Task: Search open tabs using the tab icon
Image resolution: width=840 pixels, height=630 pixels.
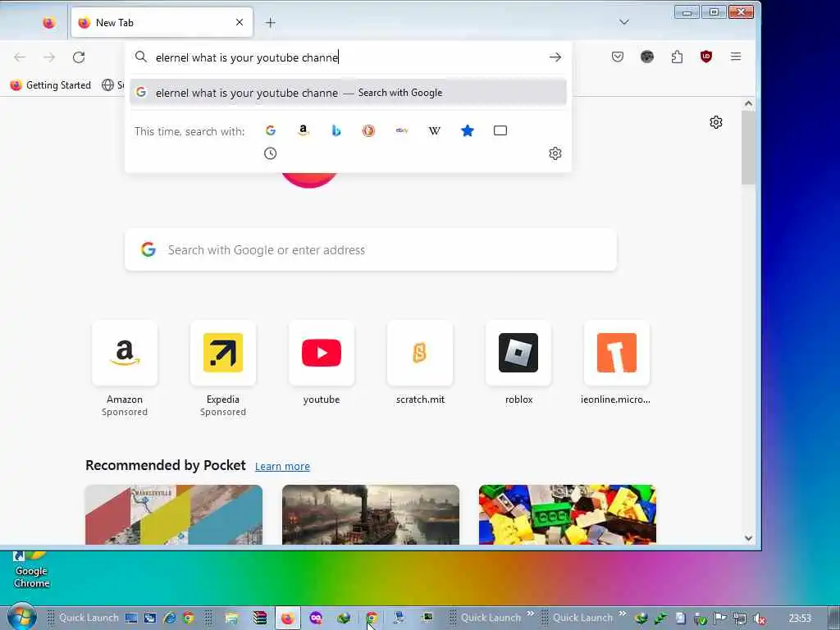Action: tap(500, 130)
